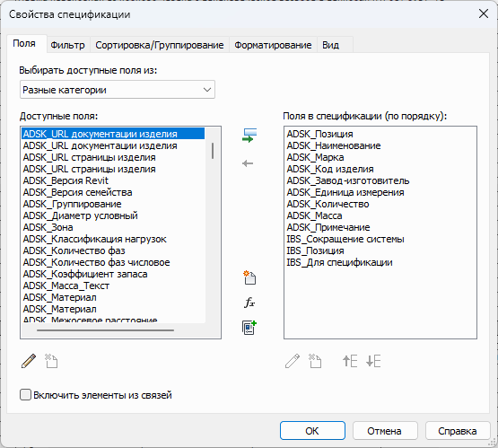Enable Включить элементы из связей checkbox
This screenshot has width=498, height=448.
tap(25, 395)
